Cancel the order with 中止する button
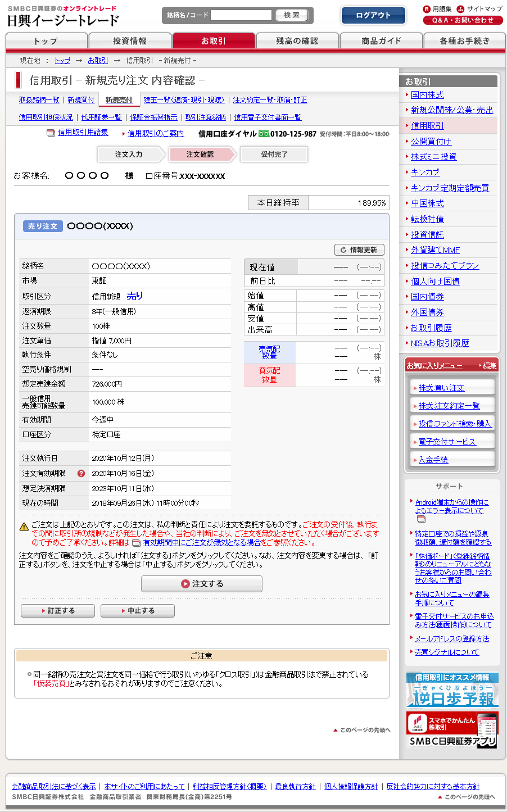Screen dimensions: 507x812 tap(137, 611)
